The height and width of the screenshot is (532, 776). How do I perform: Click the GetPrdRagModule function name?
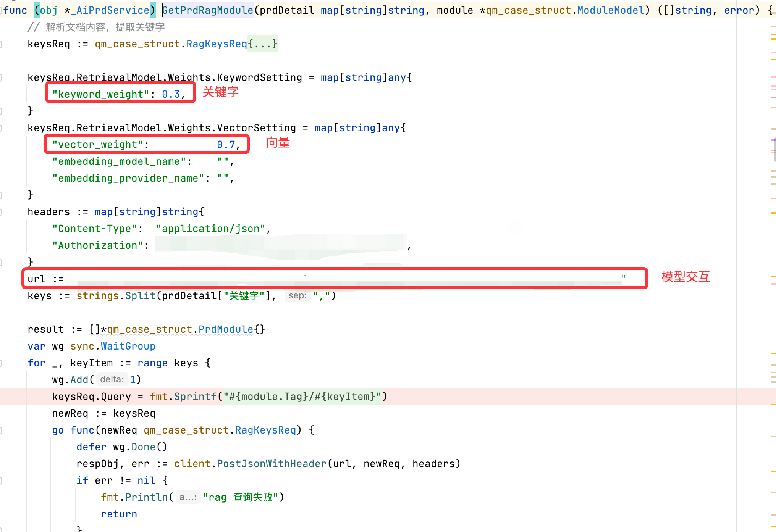(208, 10)
